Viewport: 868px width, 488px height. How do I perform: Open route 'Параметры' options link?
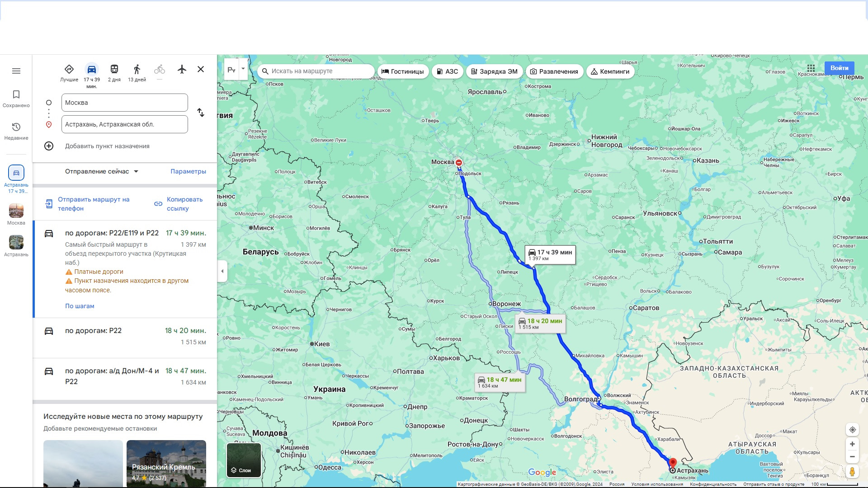(x=188, y=172)
